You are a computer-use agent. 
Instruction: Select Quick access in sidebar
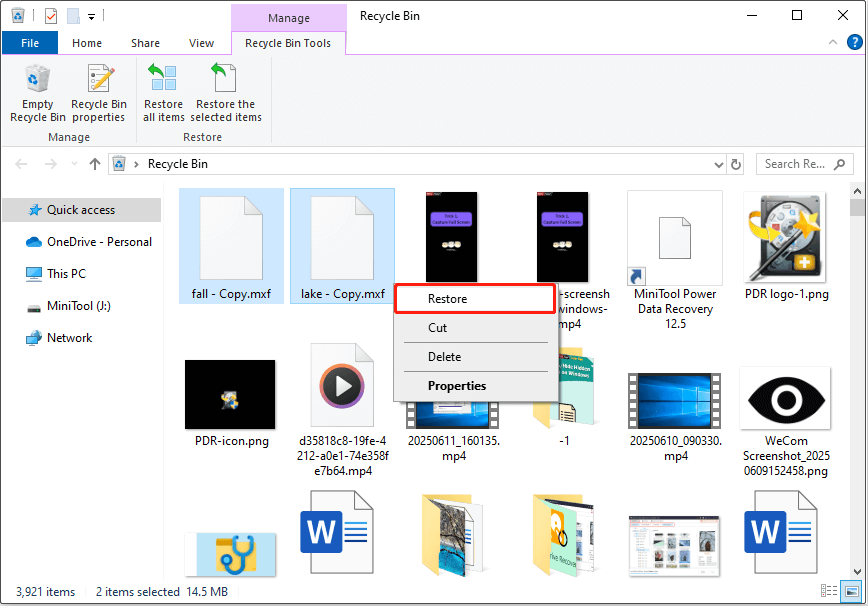81,210
